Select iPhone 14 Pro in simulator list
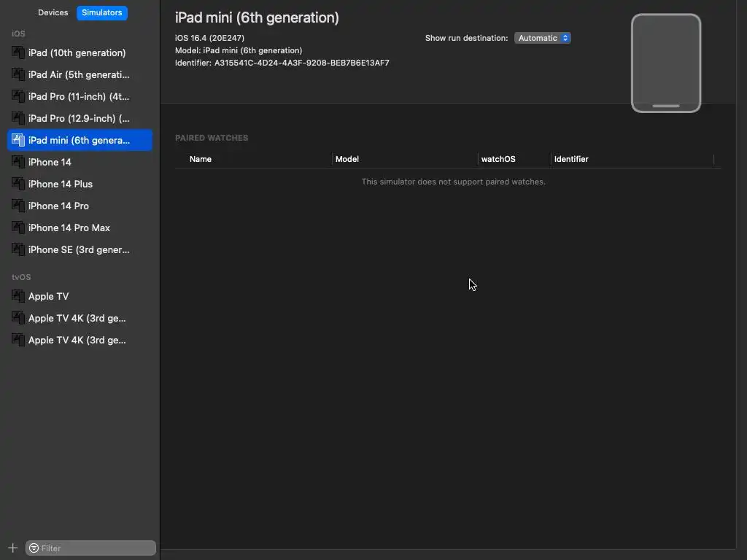747x560 pixels. [x=80, y=206]
